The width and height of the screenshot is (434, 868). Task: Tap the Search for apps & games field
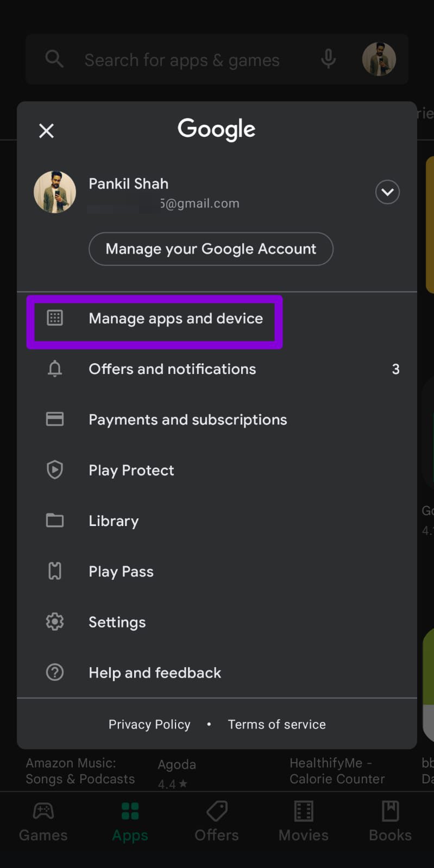(x=182, y=60)
